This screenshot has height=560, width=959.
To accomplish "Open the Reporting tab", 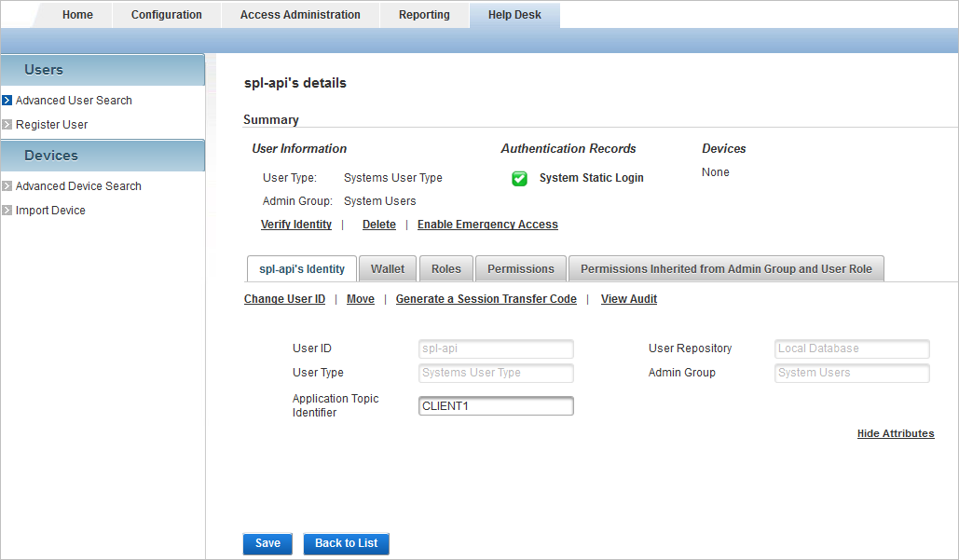I will pyautogui.click(x=424, y=15).
